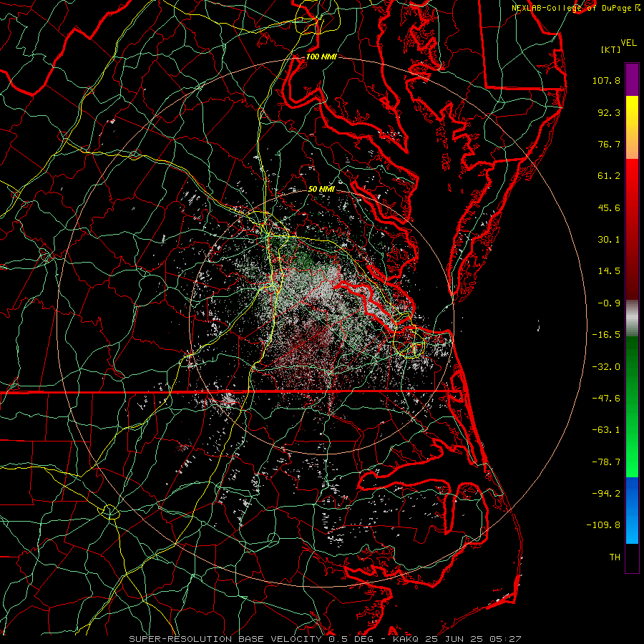Select the yellow-orange segment of the color bar
This screenshot has width=644, height=644.
click(x=632, y=127)
